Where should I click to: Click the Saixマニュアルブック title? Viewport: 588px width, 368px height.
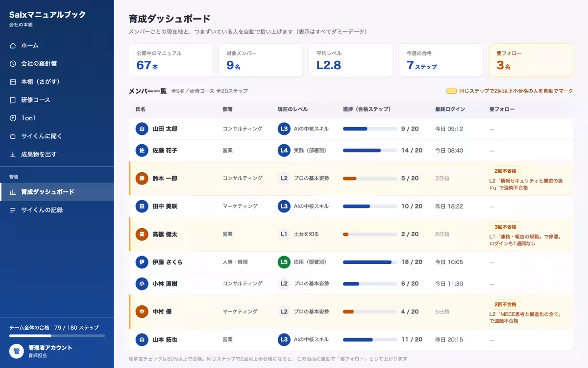(48, 15)
